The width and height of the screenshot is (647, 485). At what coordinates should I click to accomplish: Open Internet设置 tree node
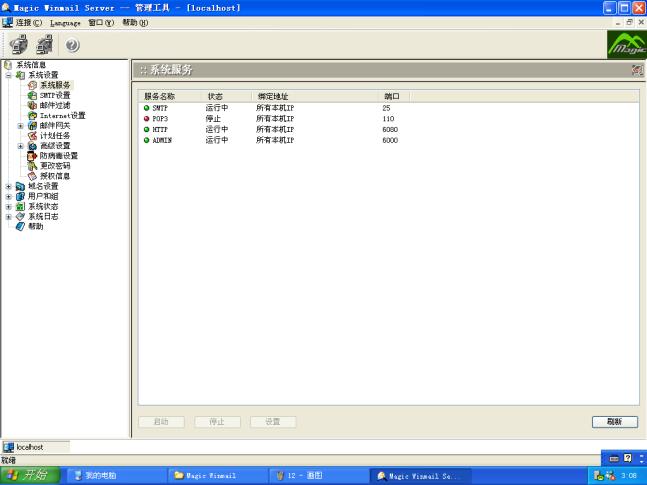pyautogui.click(x=62, y=115)
